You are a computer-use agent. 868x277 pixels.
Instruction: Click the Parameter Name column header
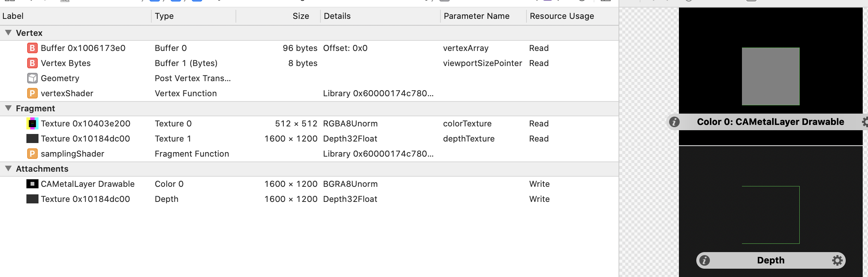point(476,16)
